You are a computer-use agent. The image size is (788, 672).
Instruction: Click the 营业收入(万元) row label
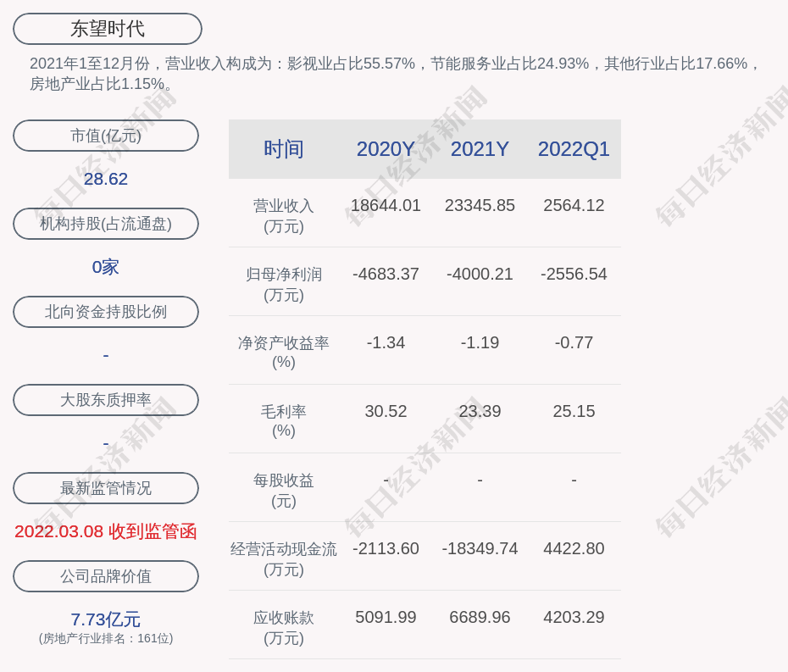pos(284,215)
